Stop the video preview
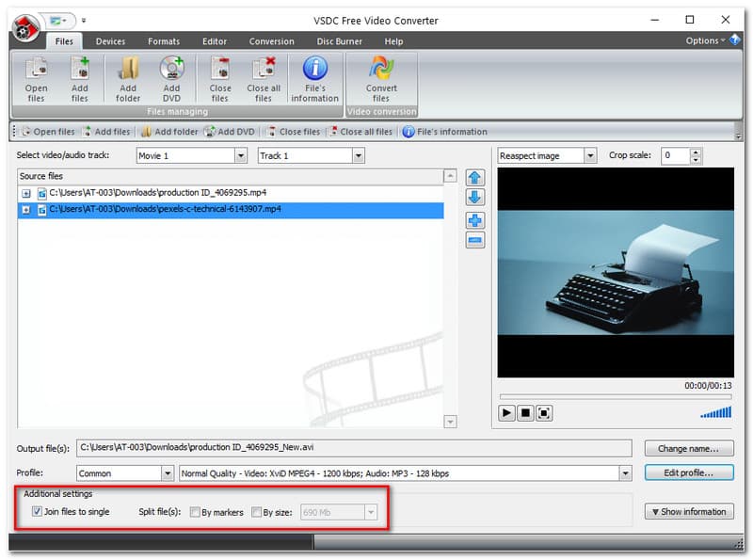Screen dimensions: 753x560 pyautogui.click(x=525, y=413)
